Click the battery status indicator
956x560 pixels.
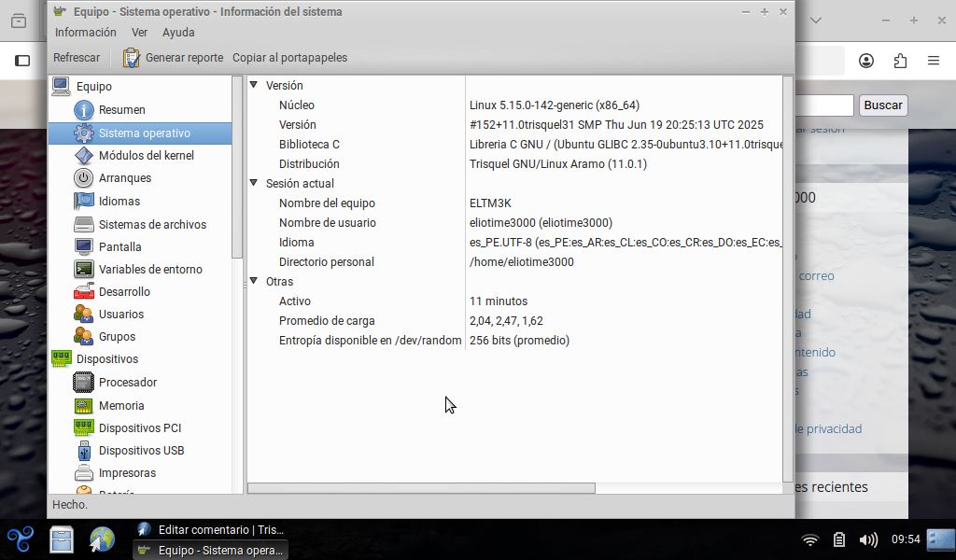pos(839,539)
